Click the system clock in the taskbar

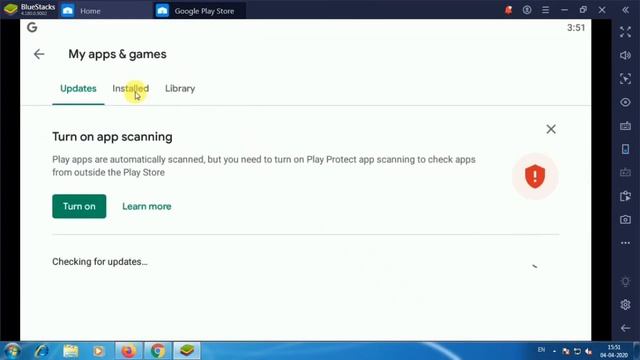pyautogui.click(x=614, y=351)
